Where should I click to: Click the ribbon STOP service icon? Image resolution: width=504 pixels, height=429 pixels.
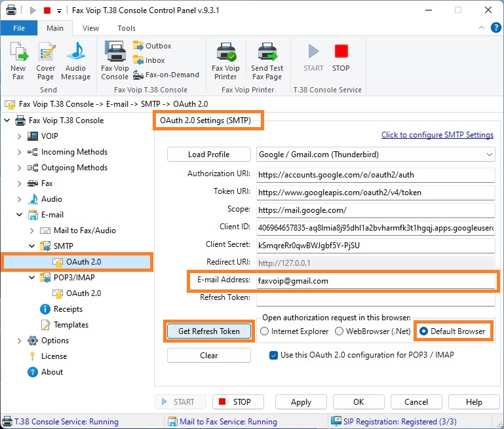click(x=341, y=58)
